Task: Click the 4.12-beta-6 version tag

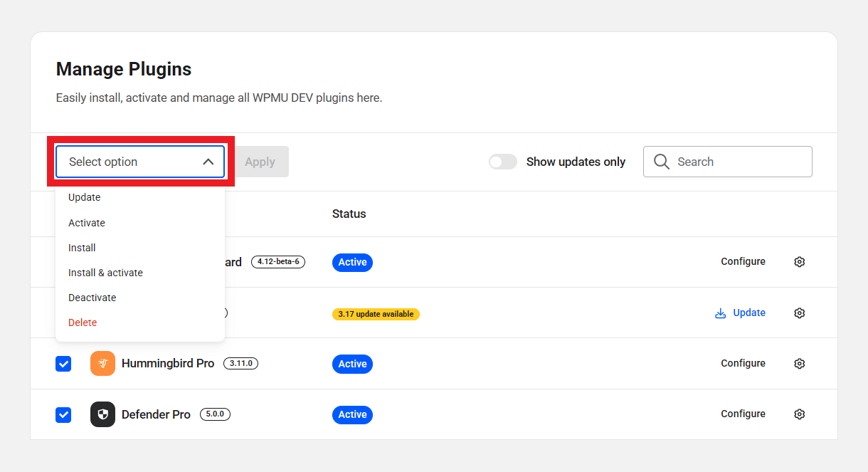Action: click(x=278, y=261)
